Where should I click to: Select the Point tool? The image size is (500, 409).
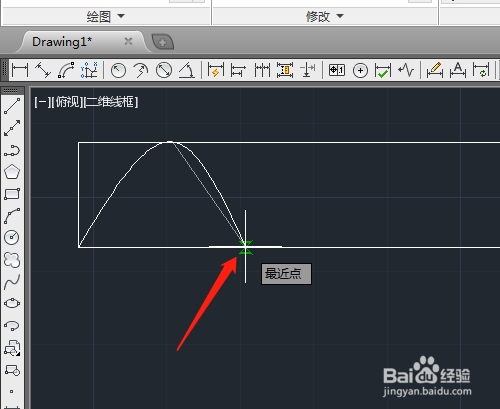click(12, 391)
